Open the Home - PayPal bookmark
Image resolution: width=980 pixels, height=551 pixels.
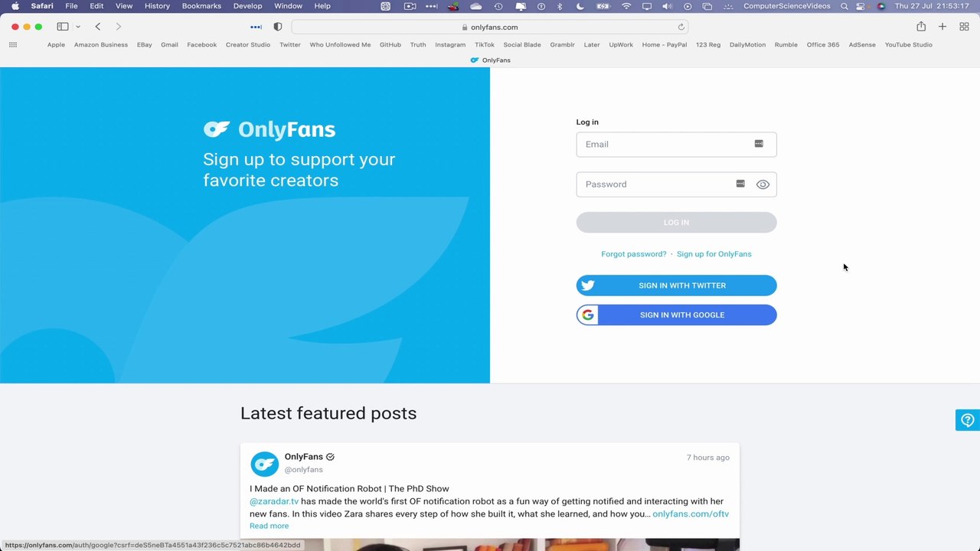tap(664, 44)
